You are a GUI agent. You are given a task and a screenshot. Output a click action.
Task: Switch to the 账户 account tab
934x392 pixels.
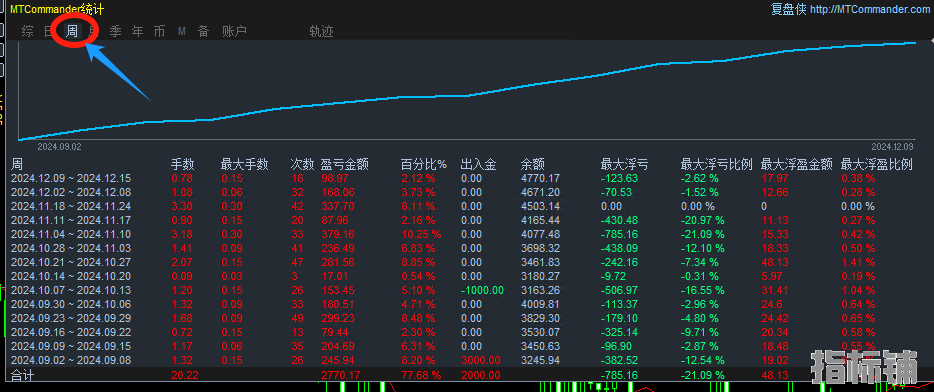pos(235,32)
